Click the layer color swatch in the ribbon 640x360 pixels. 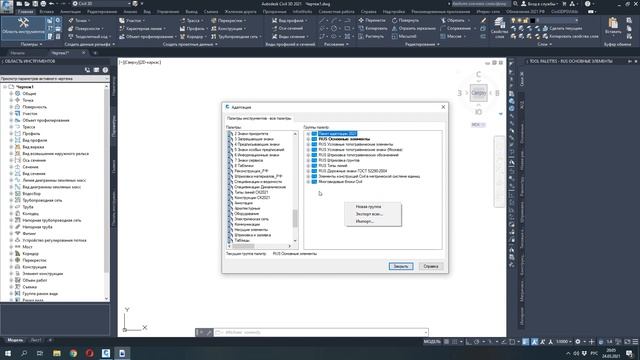(532, 20)
